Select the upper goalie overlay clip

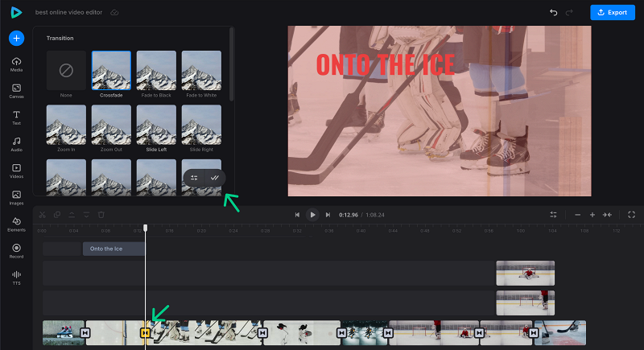coord(526,273)
